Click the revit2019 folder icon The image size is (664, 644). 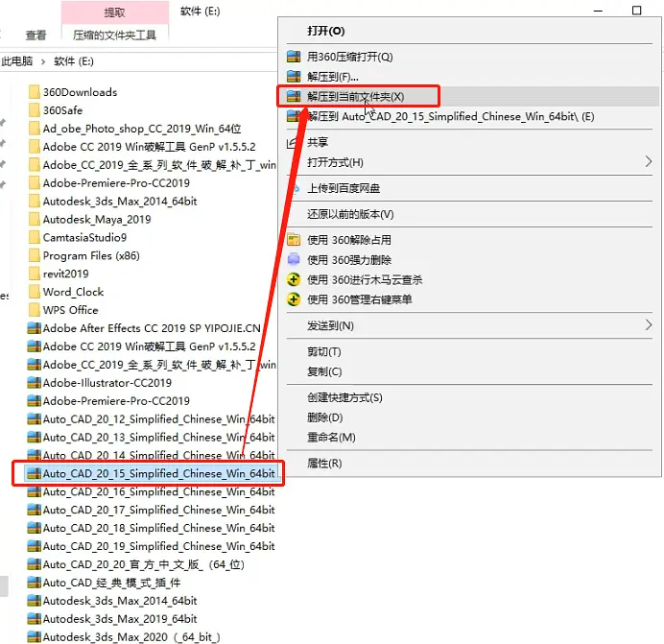tap(35, 274)
